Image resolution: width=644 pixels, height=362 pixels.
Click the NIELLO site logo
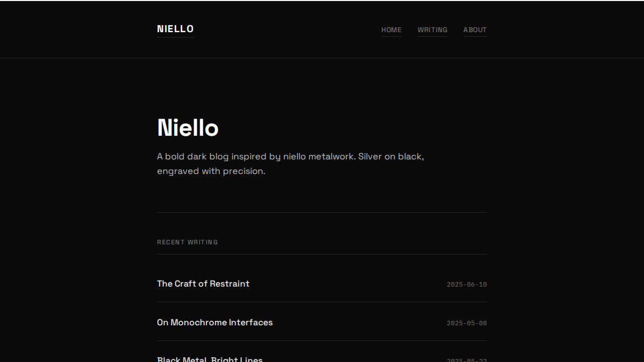click(175, 29)
